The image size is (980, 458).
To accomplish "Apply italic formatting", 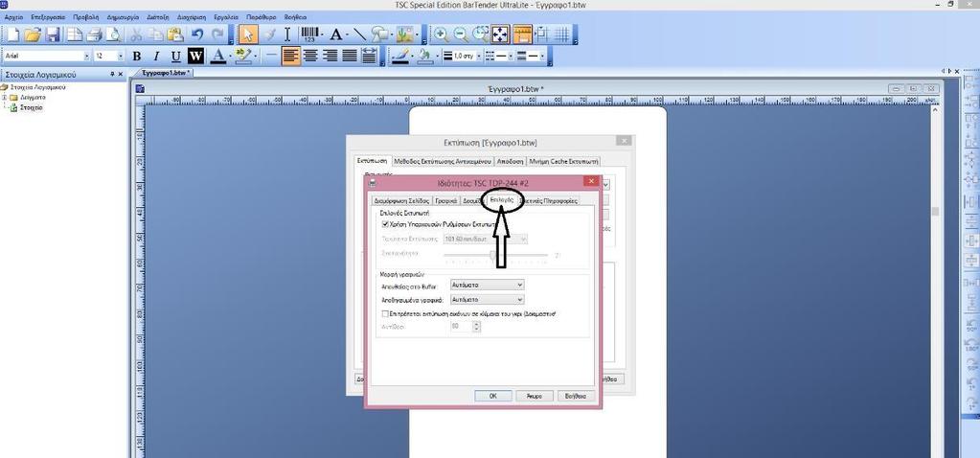I will click(156, 57).
